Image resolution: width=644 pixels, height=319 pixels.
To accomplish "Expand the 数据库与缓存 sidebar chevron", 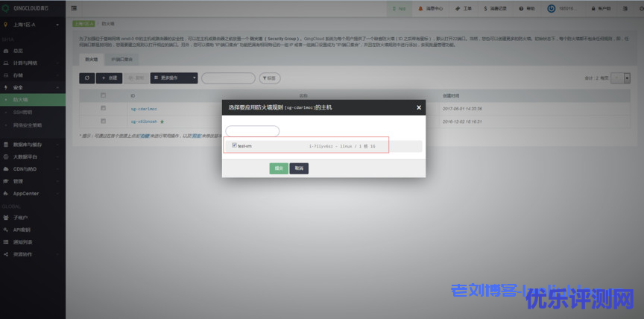I will pyautogui.click(x=57, y=145).
